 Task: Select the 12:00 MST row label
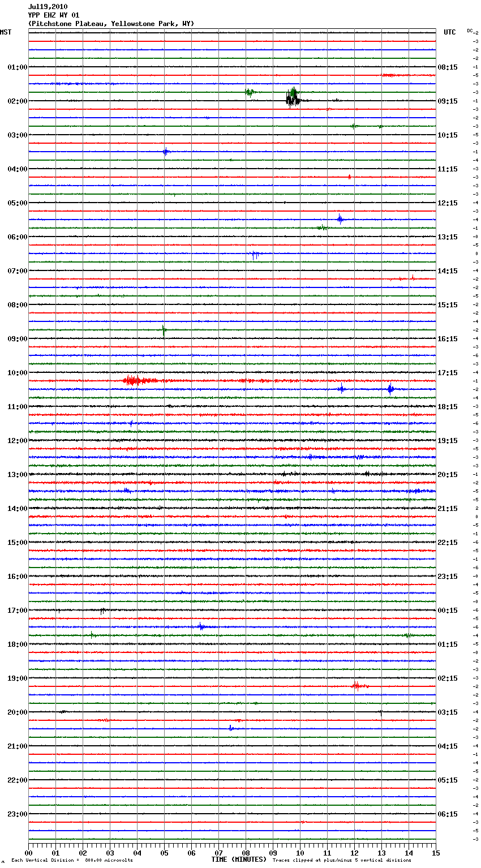pyautogui.click(x=17, y=441)
